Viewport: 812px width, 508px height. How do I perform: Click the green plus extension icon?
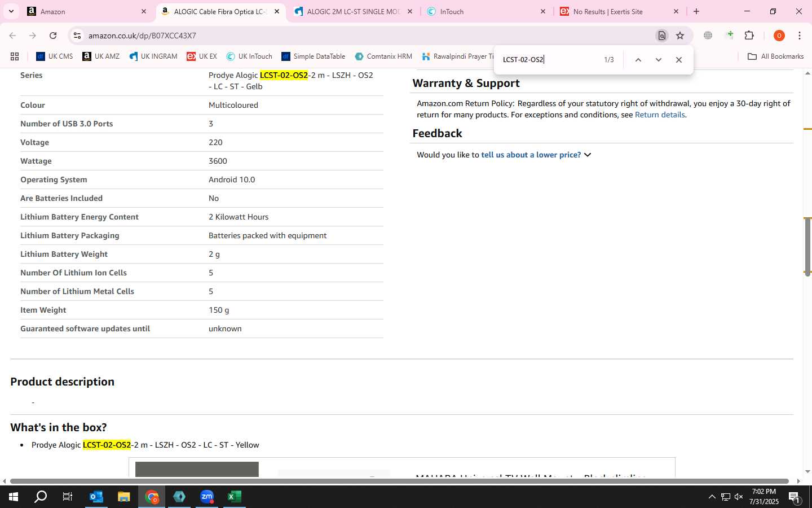[730, 36]
